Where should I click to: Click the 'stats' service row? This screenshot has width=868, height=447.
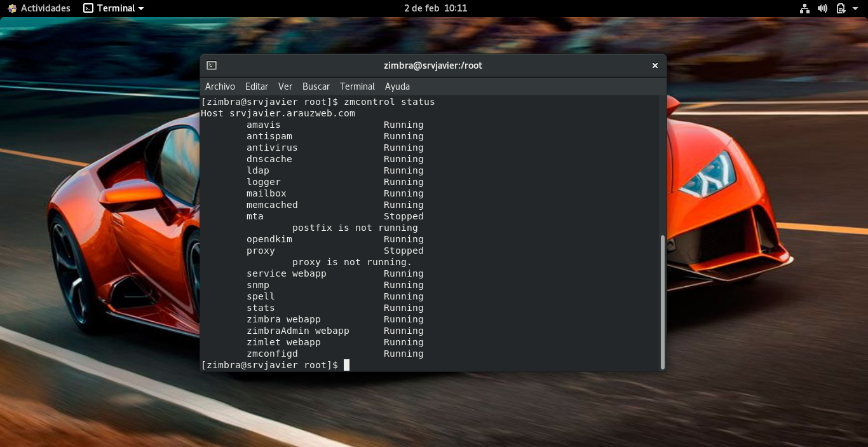coord(335,308)
